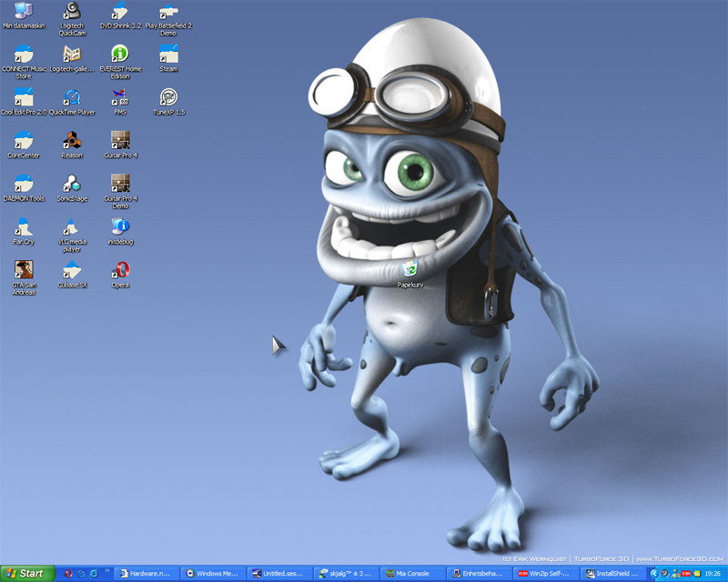The image size is (728, 582).
Task: Launch Opera from the Quick Launch bar
Action: point(68,574)
